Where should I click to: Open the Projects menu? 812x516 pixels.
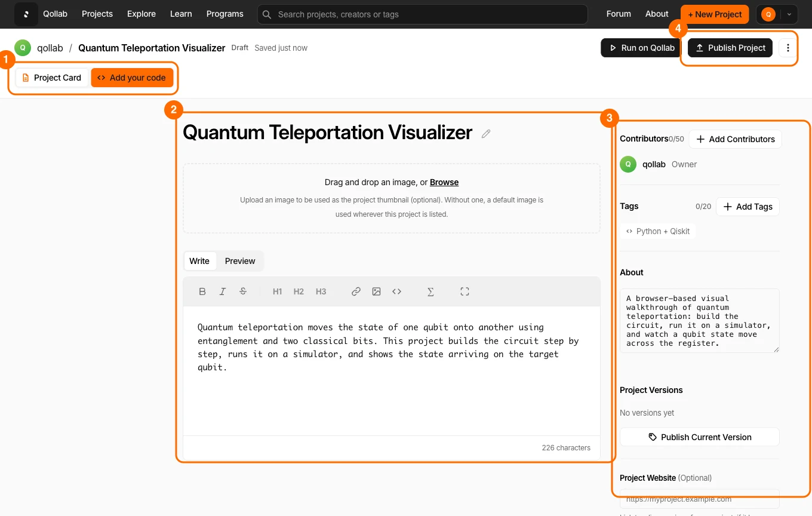(x=97, y=14)
